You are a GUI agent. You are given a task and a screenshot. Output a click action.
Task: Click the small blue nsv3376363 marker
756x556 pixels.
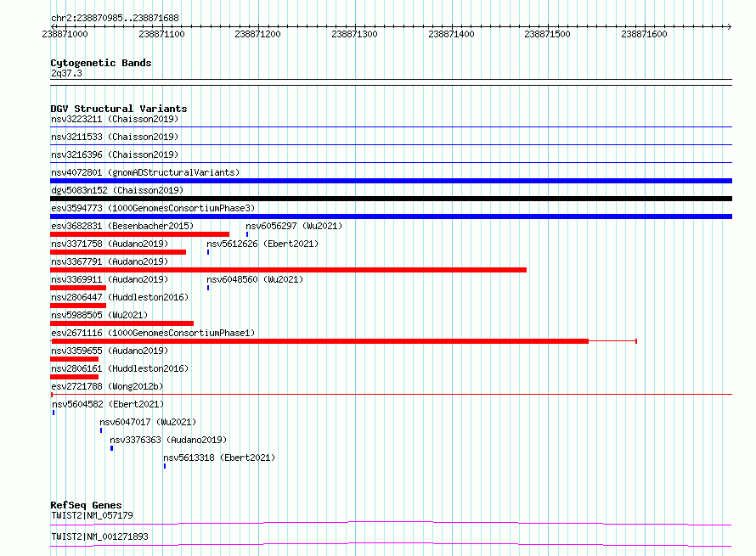112,448
